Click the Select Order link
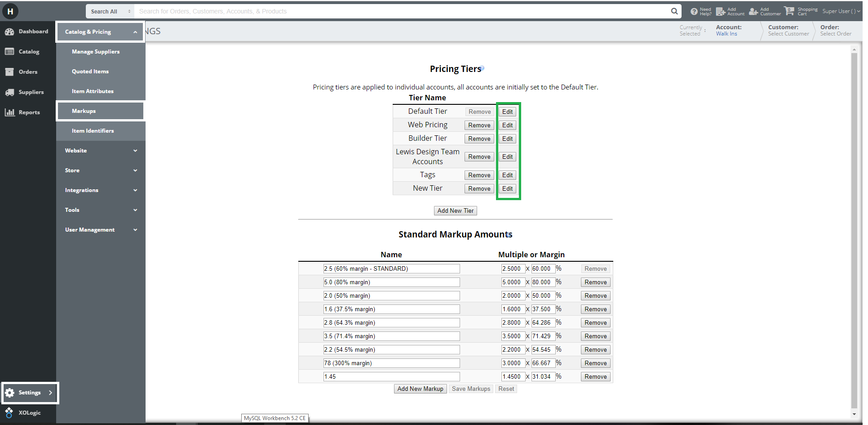868x425 pixels. coord(836,34)
